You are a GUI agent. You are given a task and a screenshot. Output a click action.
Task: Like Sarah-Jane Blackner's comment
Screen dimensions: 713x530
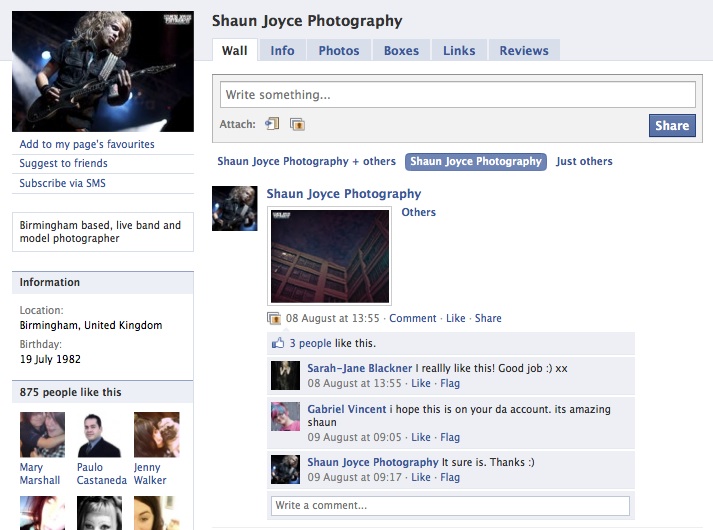[421, 383]
